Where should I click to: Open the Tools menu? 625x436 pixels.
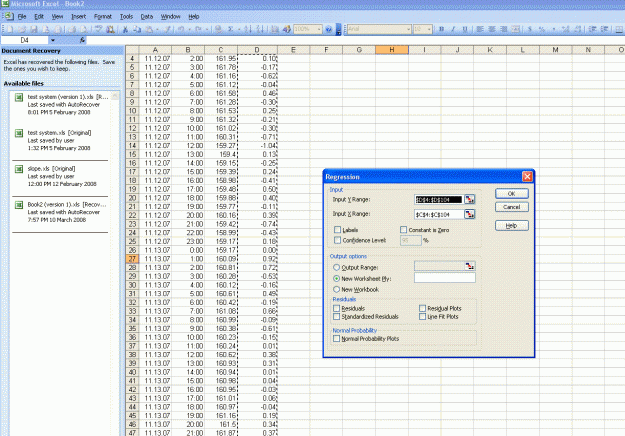coord(126,16)
